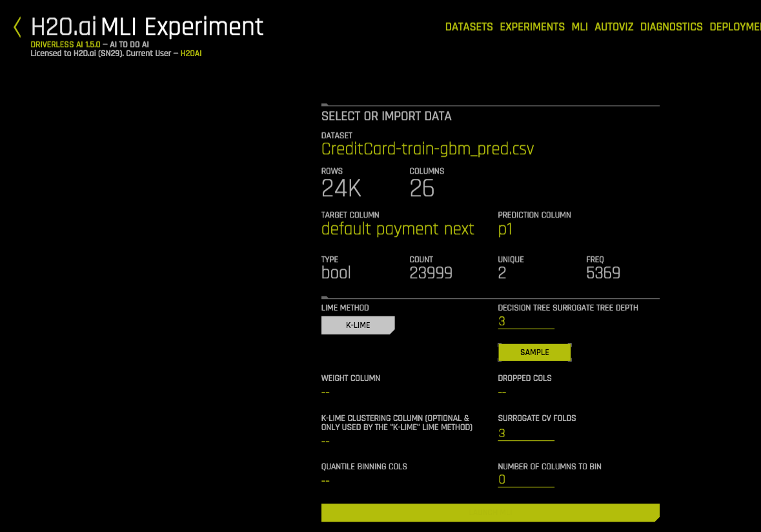Change the target column default payment next

click(398, 229)
